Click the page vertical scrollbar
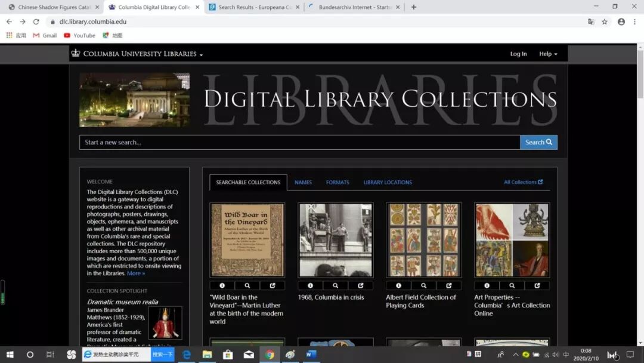 [640, 74]
